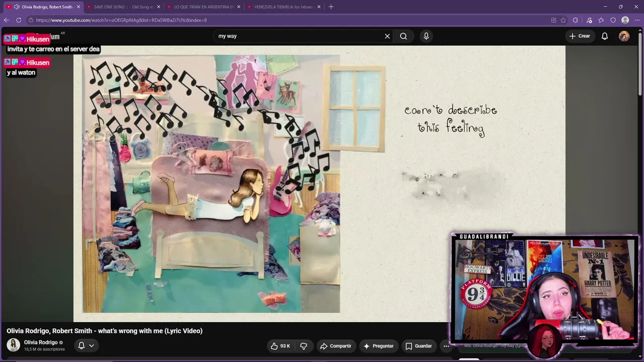This screenshot has width=644, height=362.
Task: Reload the page with the refresh icon
Action: tap(19, 20)
